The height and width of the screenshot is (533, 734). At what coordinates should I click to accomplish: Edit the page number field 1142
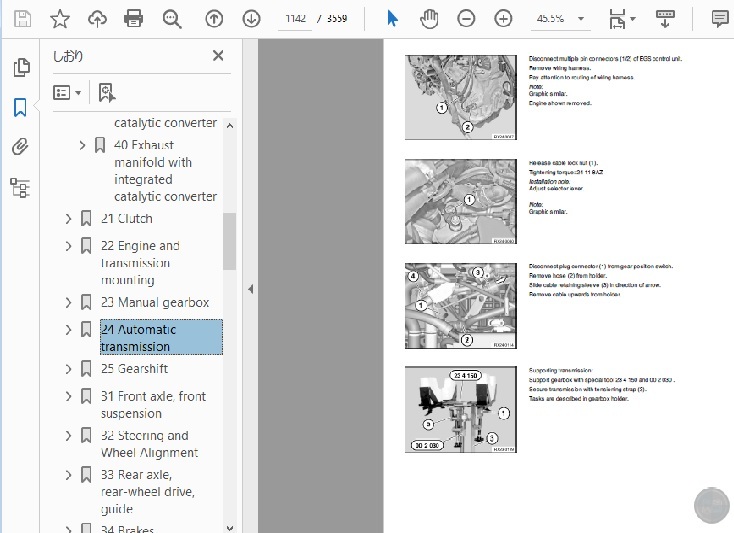[295, 19]
